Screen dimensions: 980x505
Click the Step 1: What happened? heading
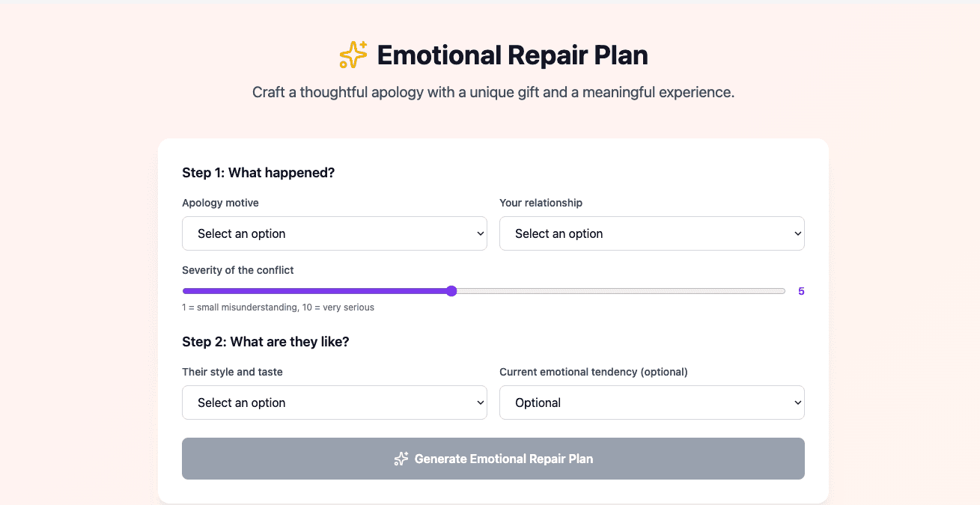point(258,172)
